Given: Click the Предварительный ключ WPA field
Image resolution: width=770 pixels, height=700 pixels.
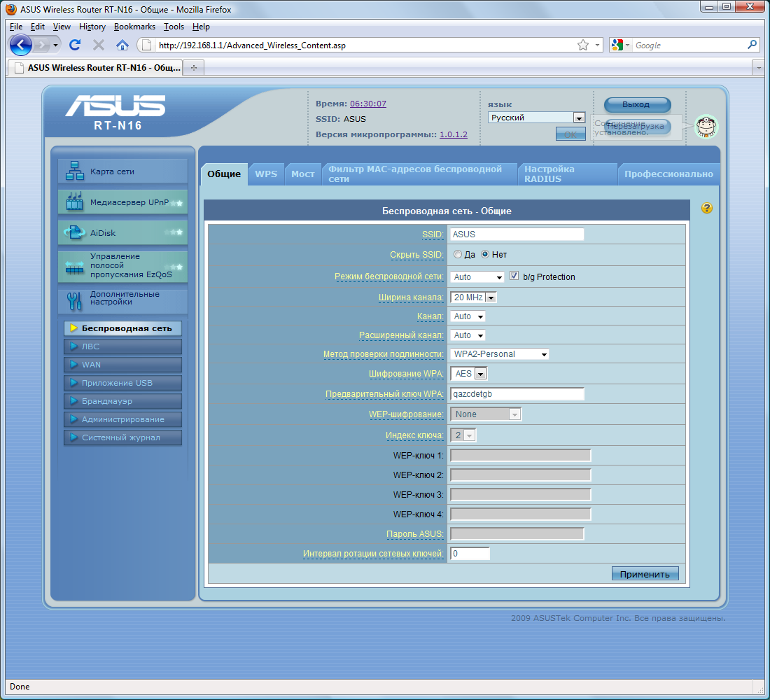Looking at the screenshot, I should click(x=517, y=394).
